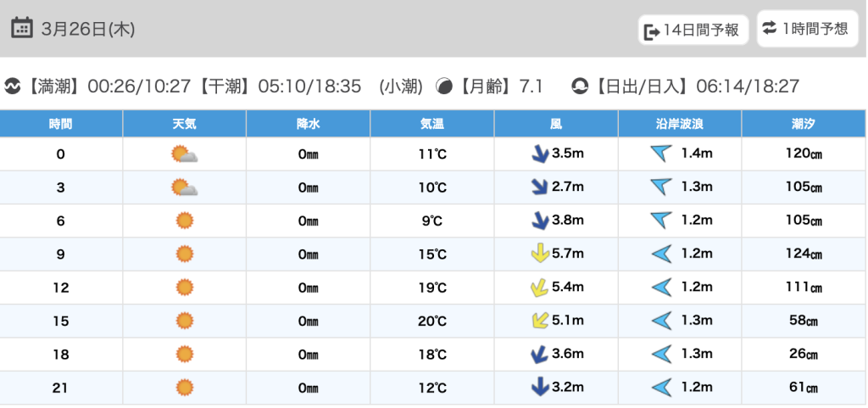The image size is (868, 408).
Task: Click the 26㎝ tide value at hour 18
Action: [803, 355]
